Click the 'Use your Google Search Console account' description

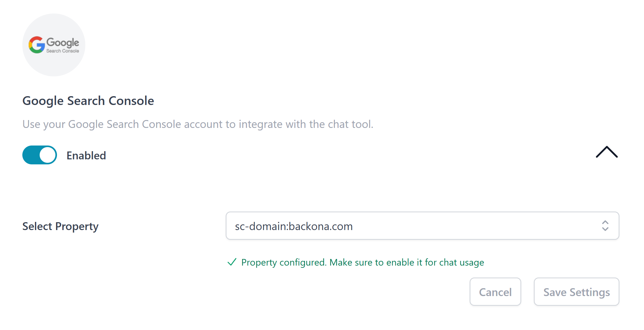[x=198, y=124]
